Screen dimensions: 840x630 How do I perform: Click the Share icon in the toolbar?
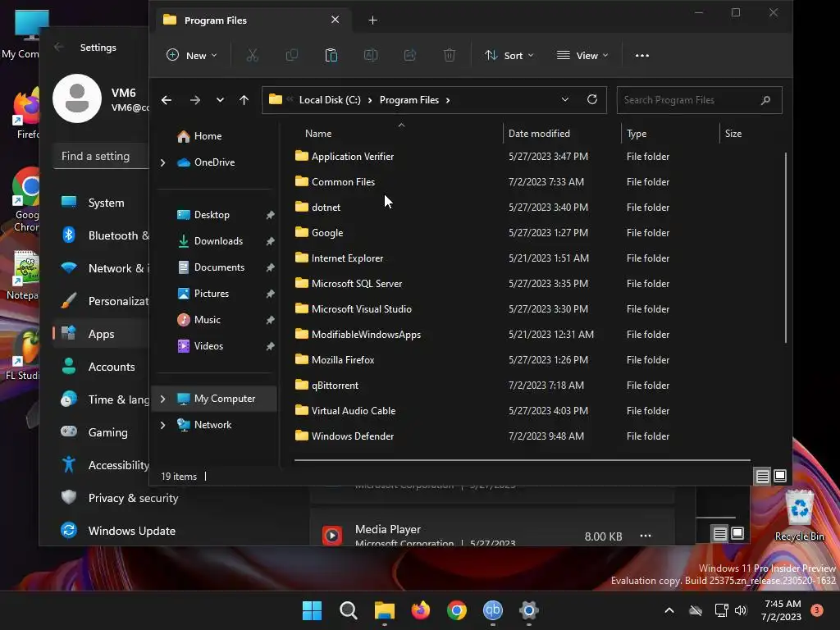tap(410, 55)
